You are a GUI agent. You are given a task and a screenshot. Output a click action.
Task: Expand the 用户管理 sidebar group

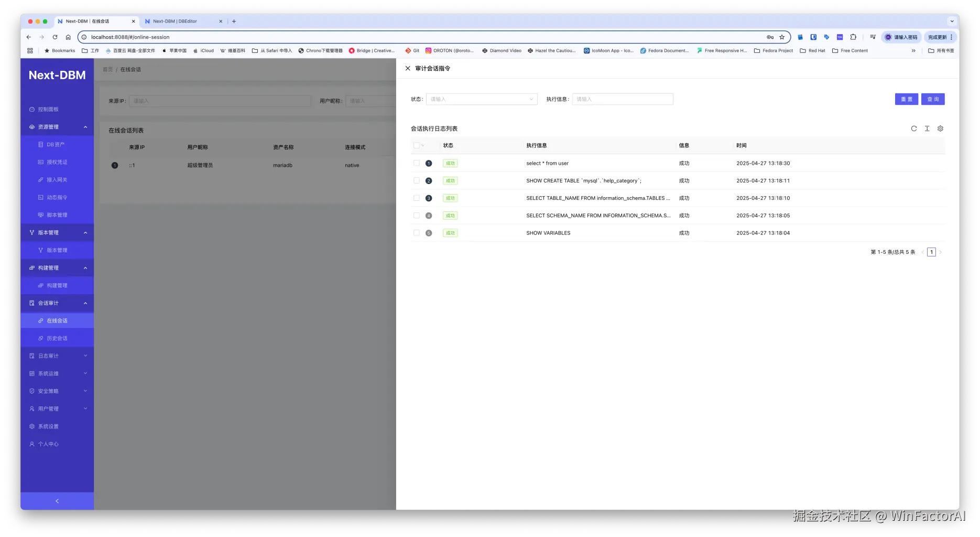57,409
